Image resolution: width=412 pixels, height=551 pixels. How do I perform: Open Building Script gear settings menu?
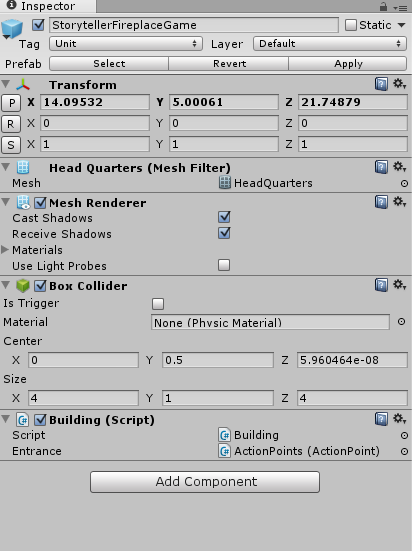[400, 419]
